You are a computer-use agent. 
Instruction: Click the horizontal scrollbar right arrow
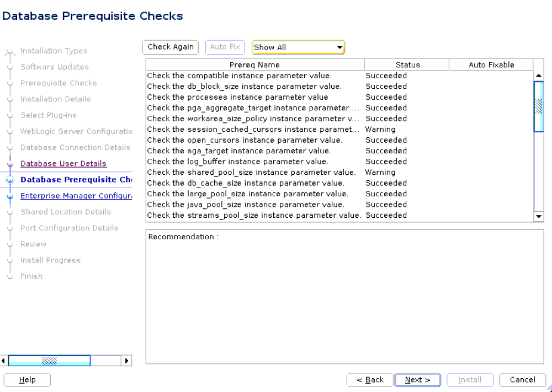coord(126,361)
